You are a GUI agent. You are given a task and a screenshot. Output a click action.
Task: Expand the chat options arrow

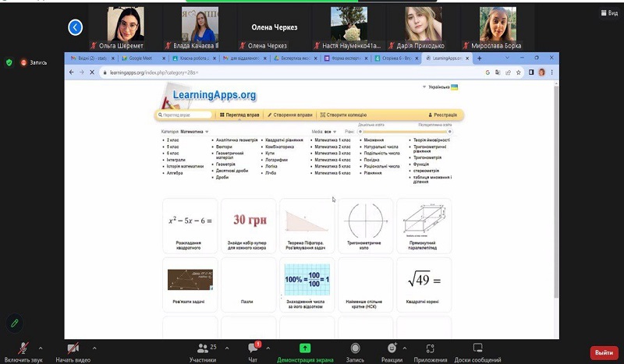[x=268, y=348]
